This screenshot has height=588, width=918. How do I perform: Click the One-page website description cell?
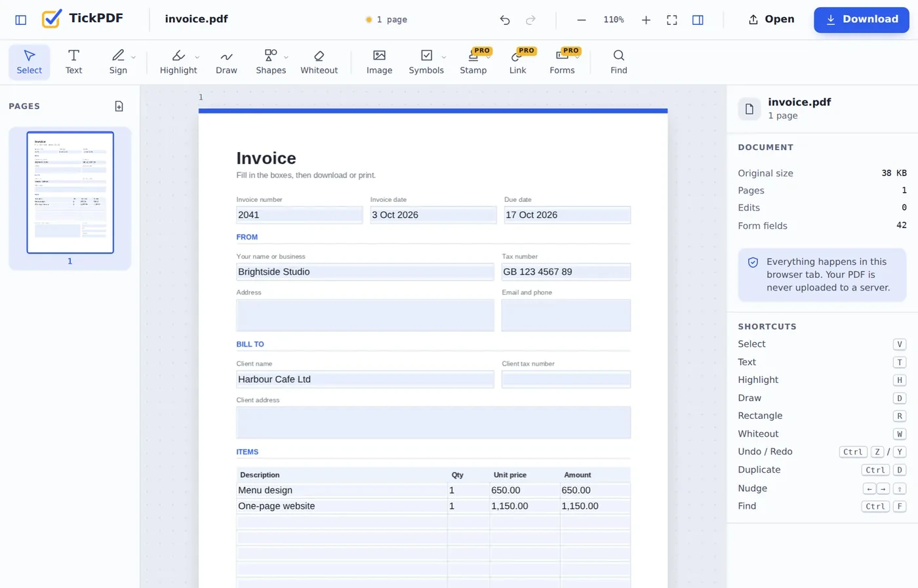coord(342,506)
